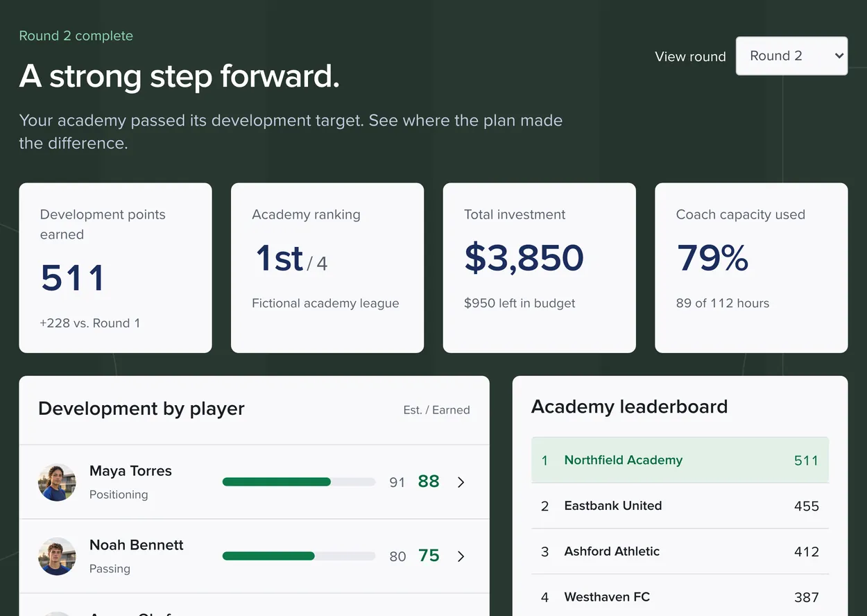Select Northfield Academy leaderboard row
867x616 pixels.
(680, 460)
